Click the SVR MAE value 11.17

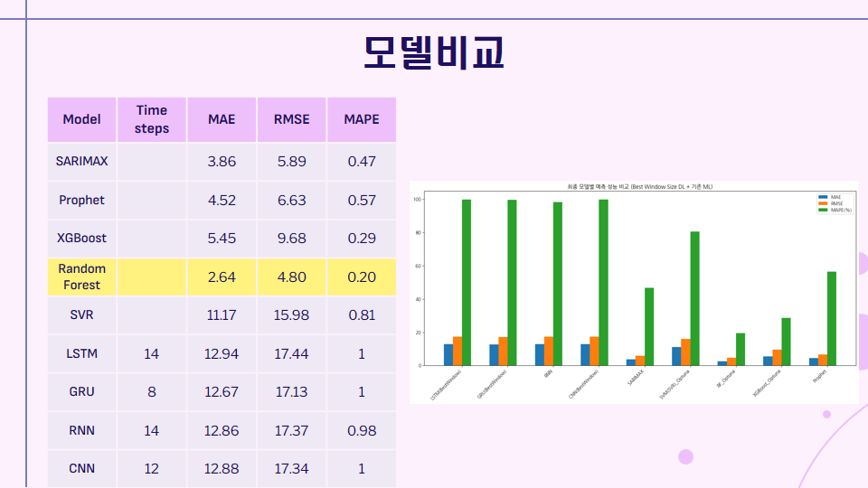[x=222, y=315]
